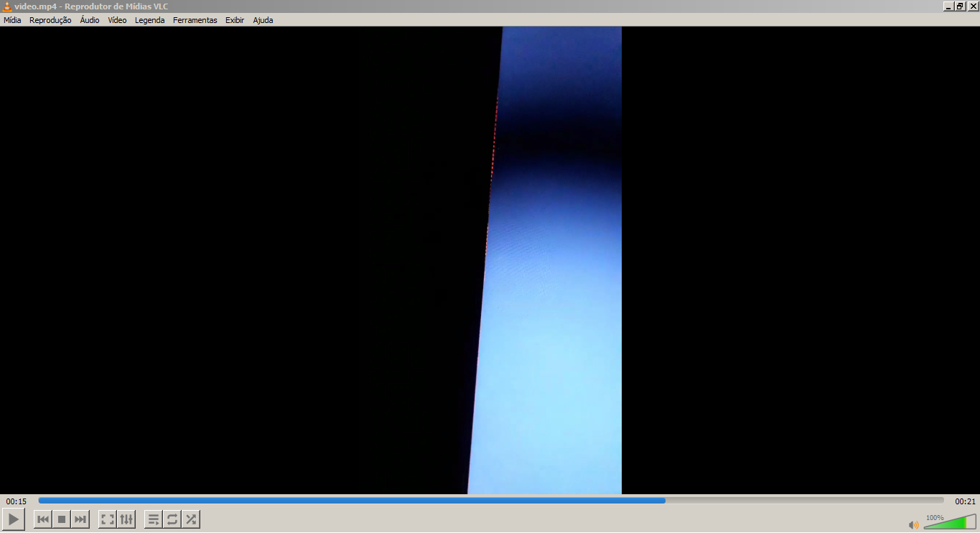Image resolution: width=980 pixels, height=533 pixels.
Task: Open the Mídia menu
Action: pos(12,20)
